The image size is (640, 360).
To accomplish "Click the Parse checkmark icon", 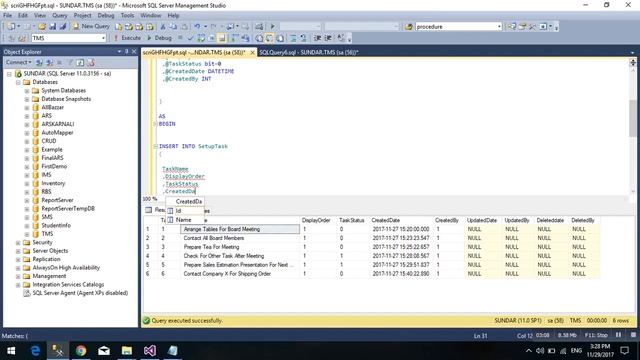I will [x=190, y=38].
